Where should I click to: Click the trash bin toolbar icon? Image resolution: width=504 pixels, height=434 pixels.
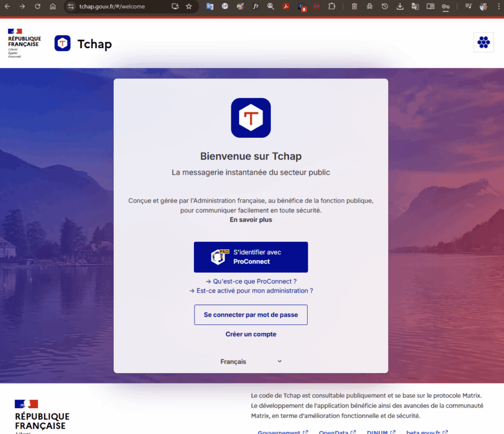click(x=354, y=6)
